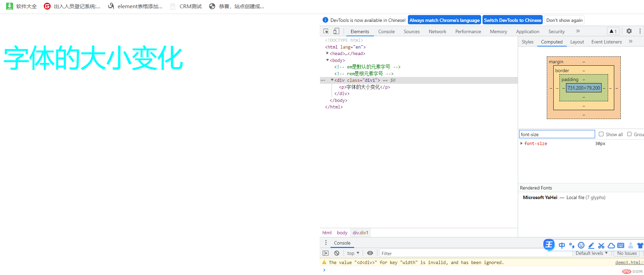Switch to the Sources tab
The image size is (644, 275).
(412, 31)
